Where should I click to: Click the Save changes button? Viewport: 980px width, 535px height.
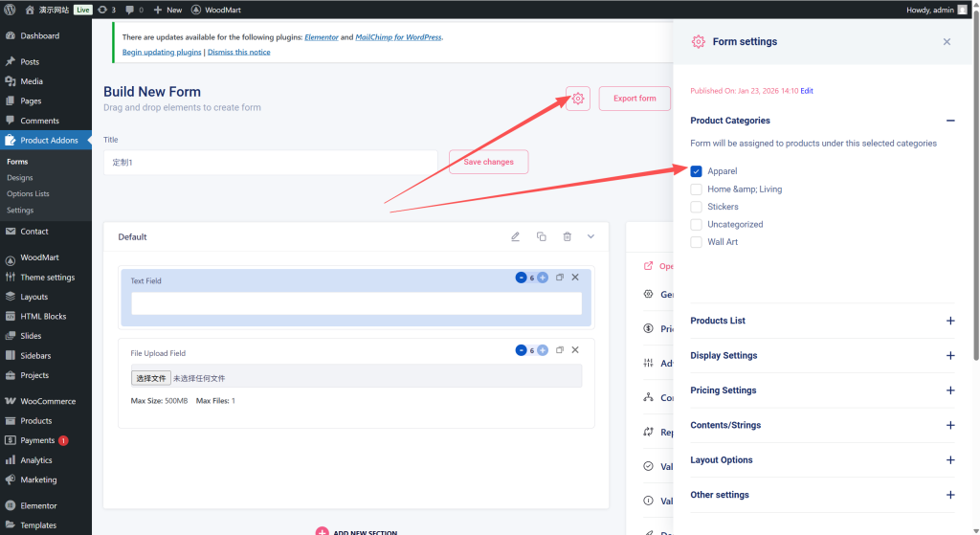click(488, 162)
